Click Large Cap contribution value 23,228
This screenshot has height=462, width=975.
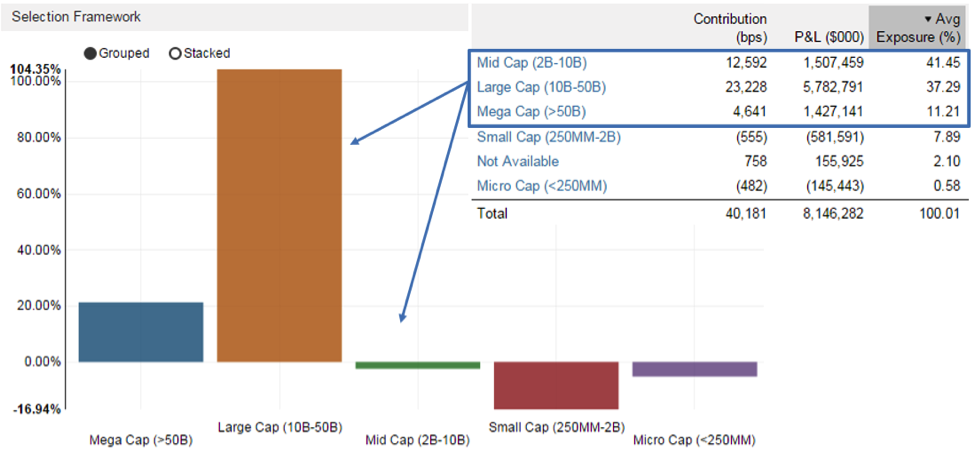click(744, 87)
